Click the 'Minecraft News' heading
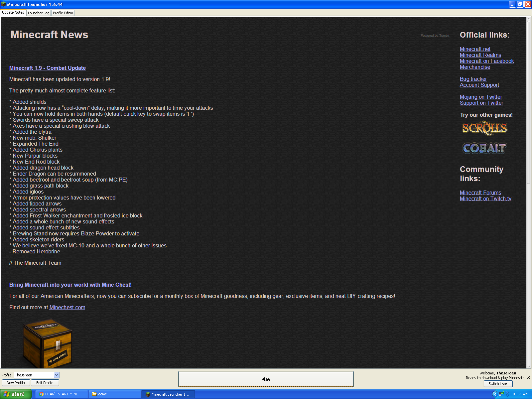532x399 pixels. point(49,35)
